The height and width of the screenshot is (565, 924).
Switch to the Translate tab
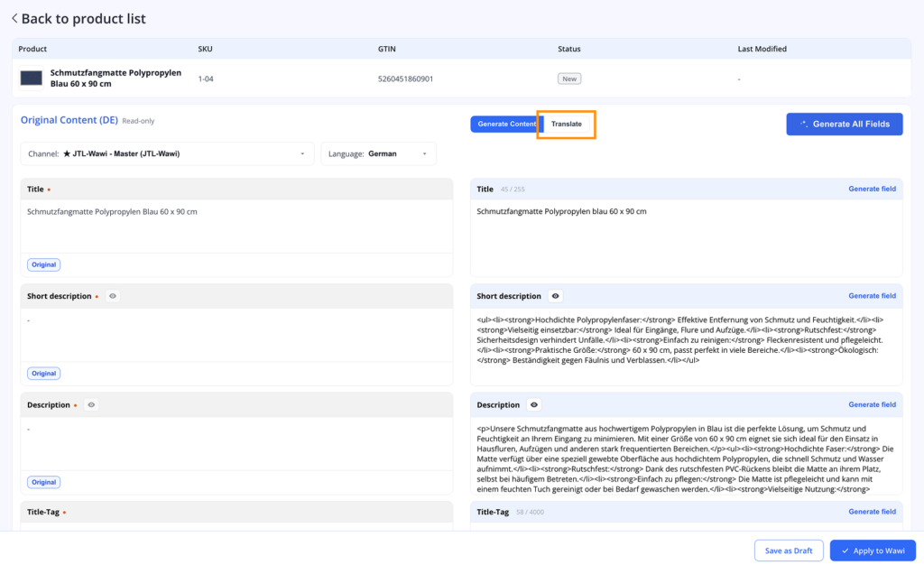pyautogui.click(x=567, y=125)
